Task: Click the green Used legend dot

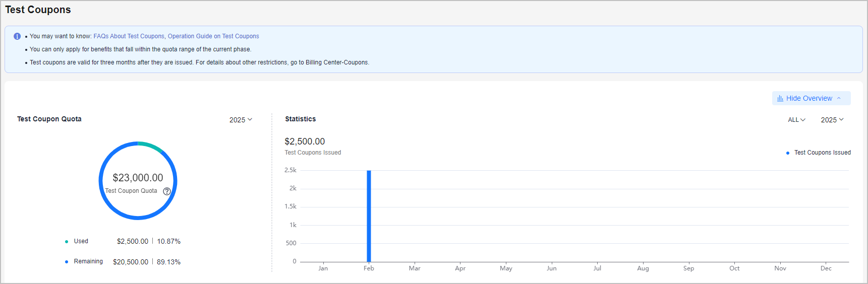Action: click(67, 242)
